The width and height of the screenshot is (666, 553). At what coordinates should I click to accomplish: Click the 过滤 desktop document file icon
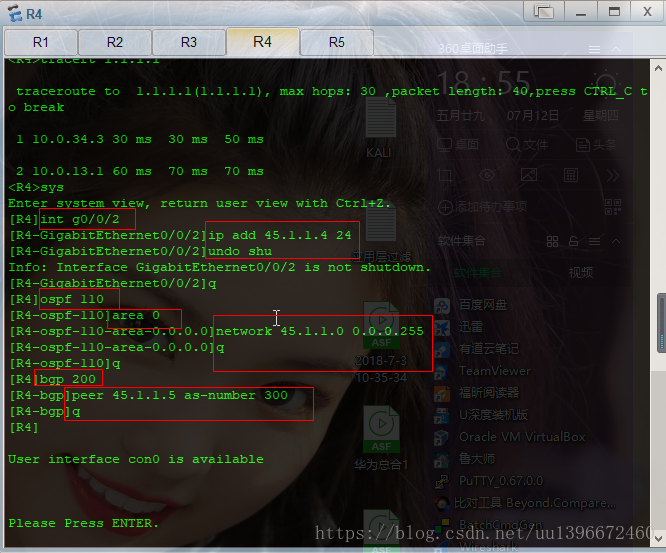381,234
